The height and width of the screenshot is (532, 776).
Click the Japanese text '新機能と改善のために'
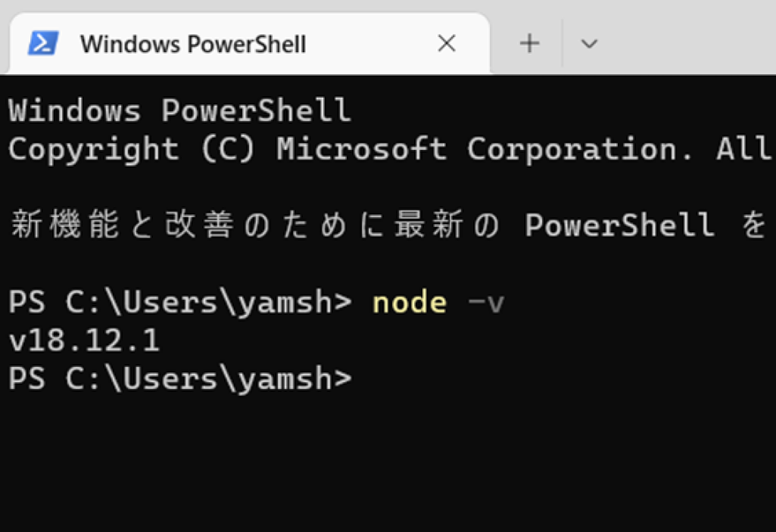tap(197, 224)
